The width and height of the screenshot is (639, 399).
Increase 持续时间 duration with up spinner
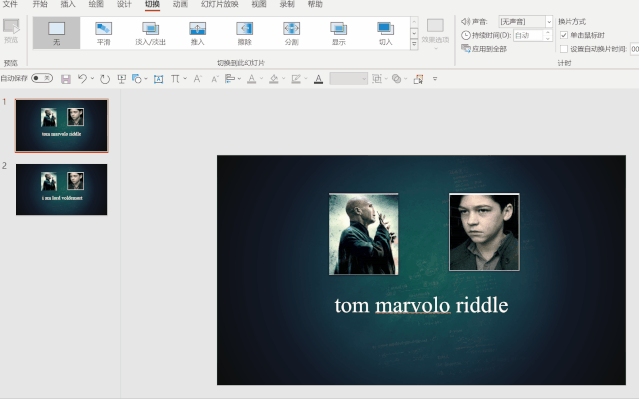coord(548,32)
